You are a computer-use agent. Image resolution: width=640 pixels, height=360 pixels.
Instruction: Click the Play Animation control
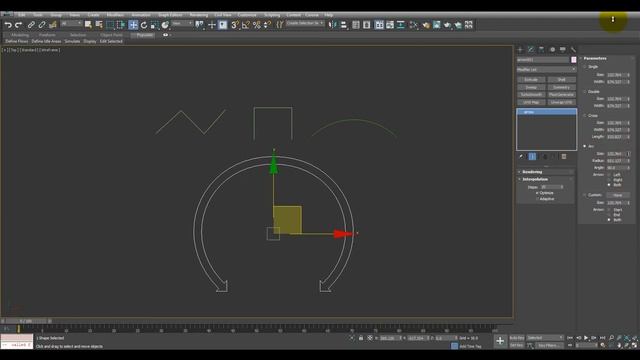click(586, 338)
